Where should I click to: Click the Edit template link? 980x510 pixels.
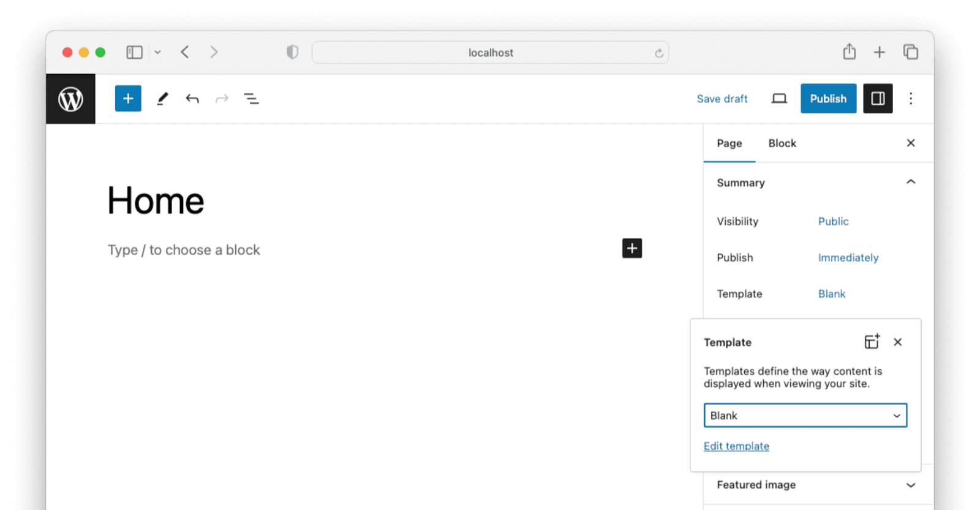[736, 446]
